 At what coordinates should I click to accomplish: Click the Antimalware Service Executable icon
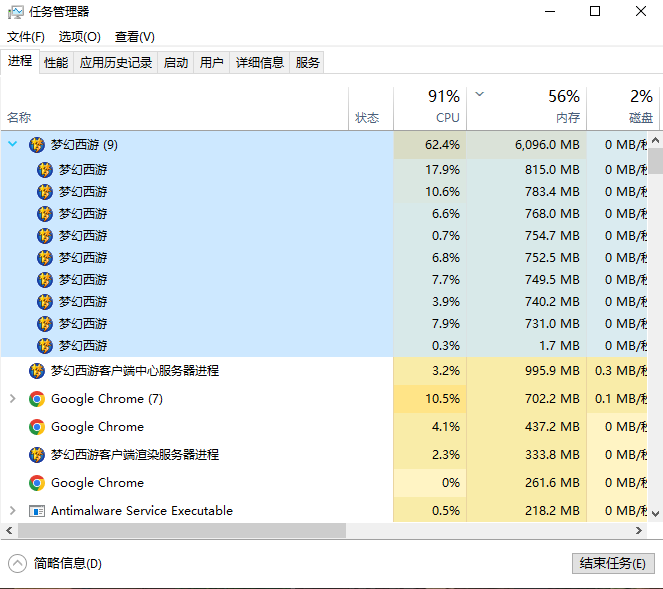[x=37, y=511]
